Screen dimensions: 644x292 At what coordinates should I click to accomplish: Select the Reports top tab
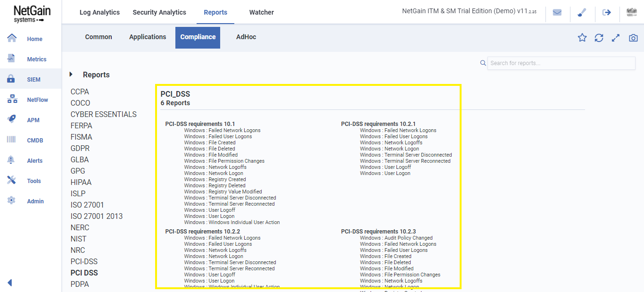click(215, 12)
